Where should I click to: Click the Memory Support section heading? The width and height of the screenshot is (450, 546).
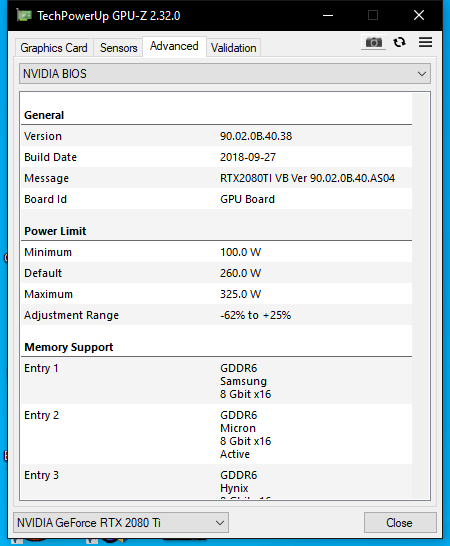point(69,347)
